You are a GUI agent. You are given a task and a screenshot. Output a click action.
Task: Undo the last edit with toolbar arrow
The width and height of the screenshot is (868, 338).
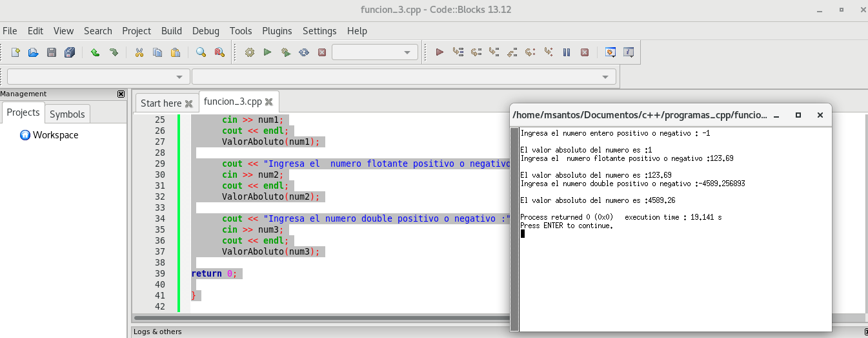click(x=95, y=52)
